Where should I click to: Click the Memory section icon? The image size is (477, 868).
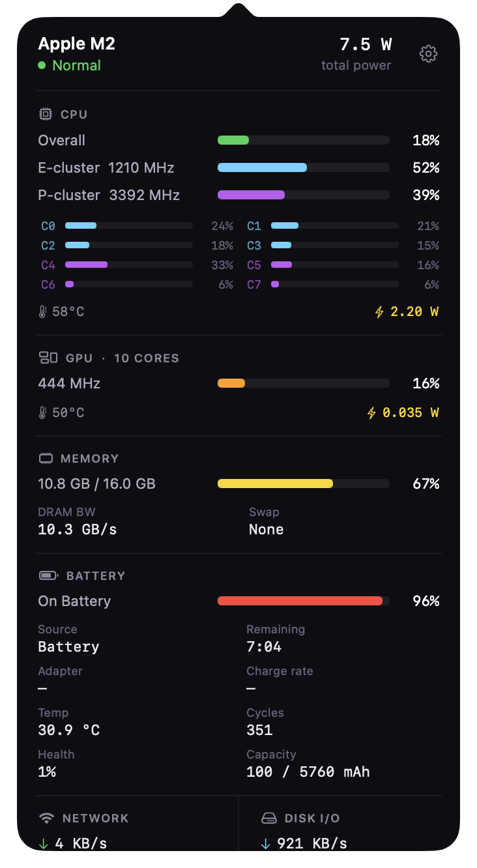(46, 458)
